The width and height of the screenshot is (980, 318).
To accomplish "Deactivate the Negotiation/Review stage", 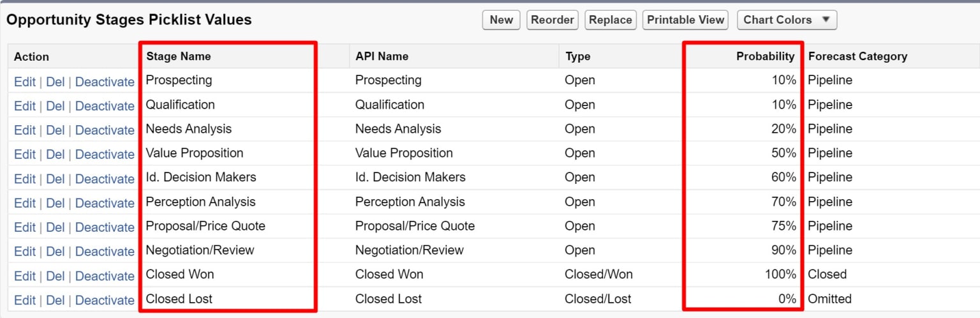I will pyautogui.click(x=105, y=252).
